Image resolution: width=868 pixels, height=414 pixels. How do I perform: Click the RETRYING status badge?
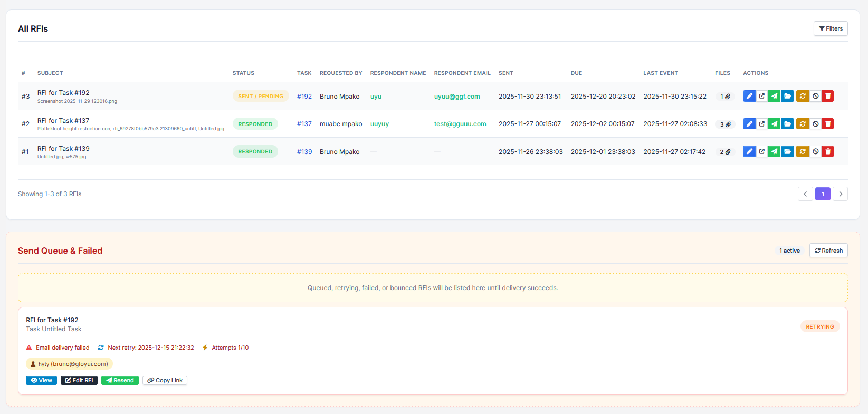click(x=820, y=326)
